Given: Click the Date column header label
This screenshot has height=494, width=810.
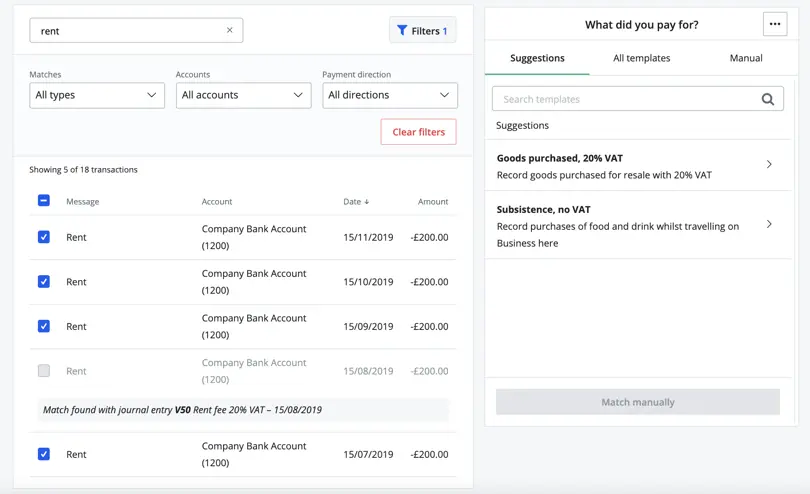Looking at the screenshot, I should (352, 202).
